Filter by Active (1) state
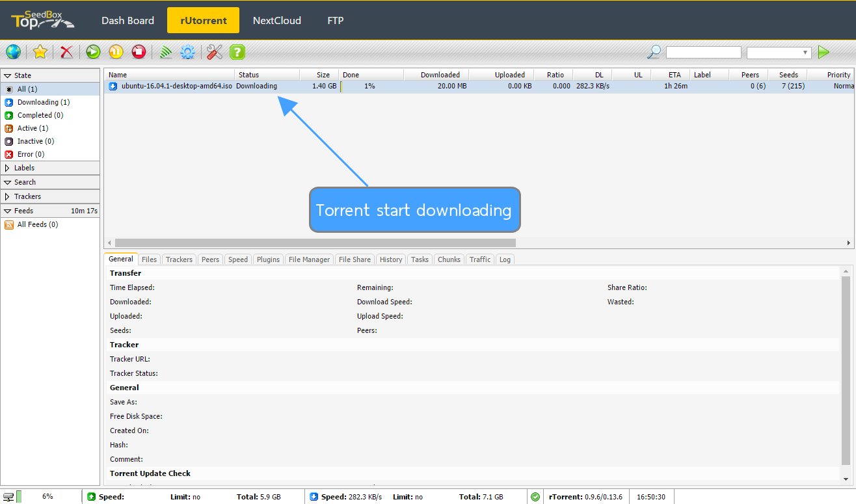This screenshot has height=504, width=856. click(50, 128)
